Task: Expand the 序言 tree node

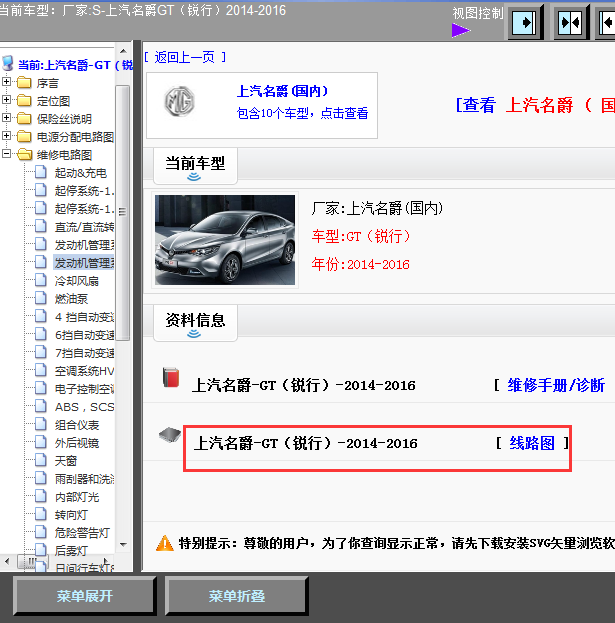Action: pos(6,81)
